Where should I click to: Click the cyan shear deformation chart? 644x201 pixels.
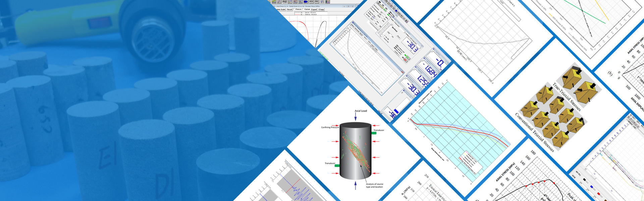460,131
